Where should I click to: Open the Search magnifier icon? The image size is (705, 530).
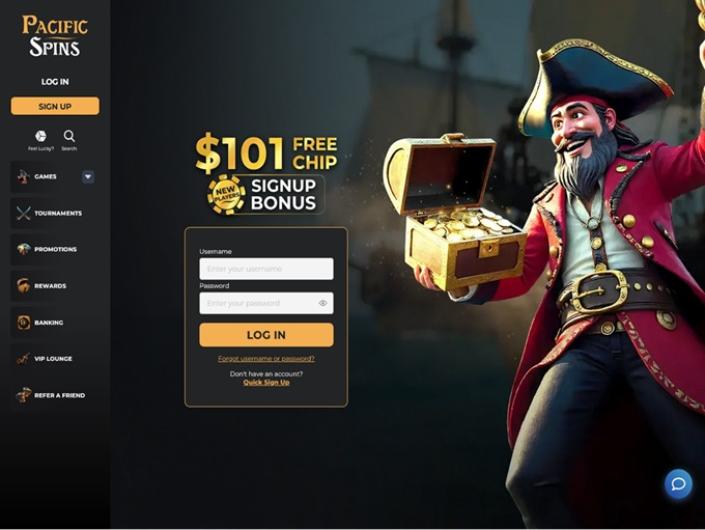[x=69, y=136]
